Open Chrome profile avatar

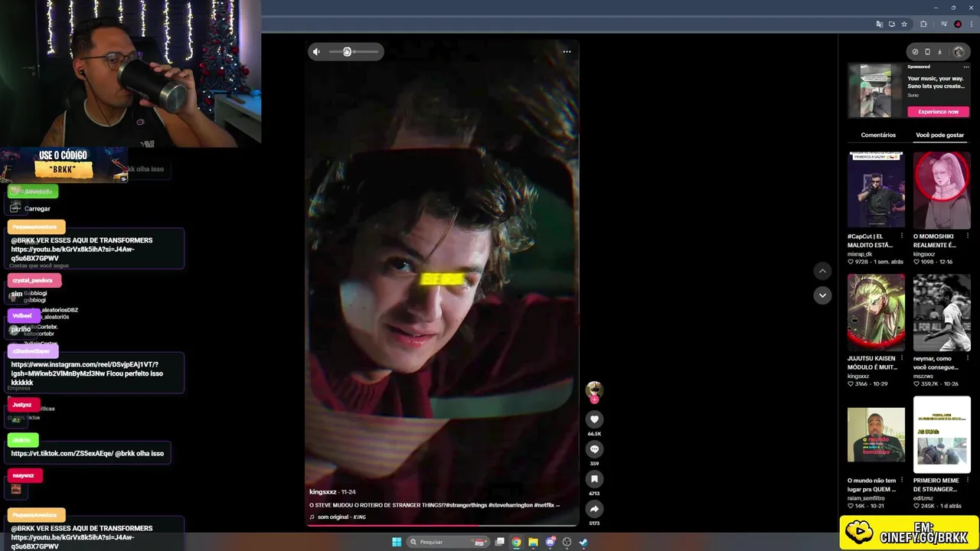tap(958, 24)
